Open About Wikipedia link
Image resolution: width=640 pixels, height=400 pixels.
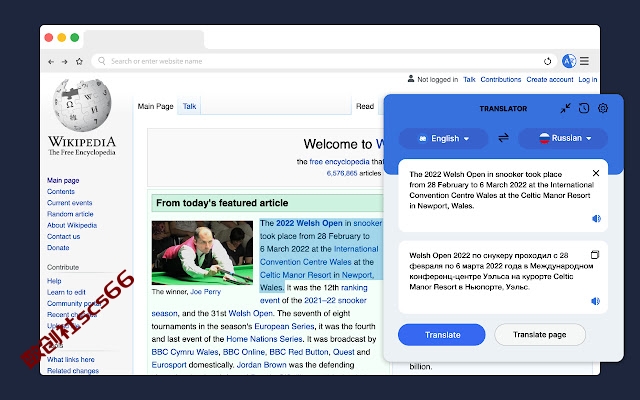pyautogui.click(x=72, y=225)
